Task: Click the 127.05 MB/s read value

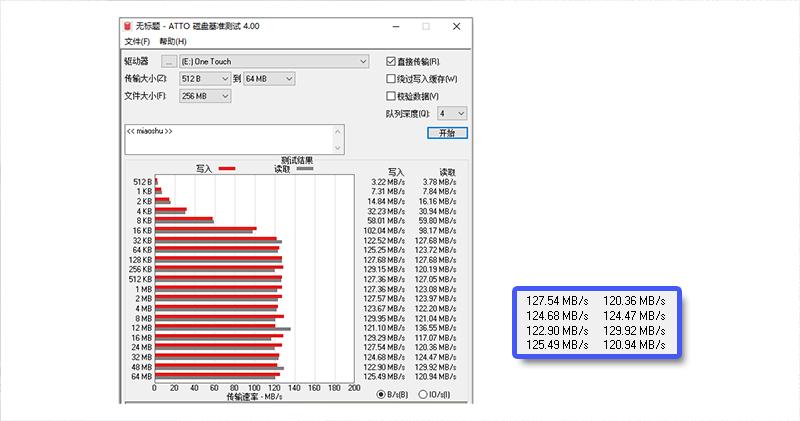Action: 435,280
